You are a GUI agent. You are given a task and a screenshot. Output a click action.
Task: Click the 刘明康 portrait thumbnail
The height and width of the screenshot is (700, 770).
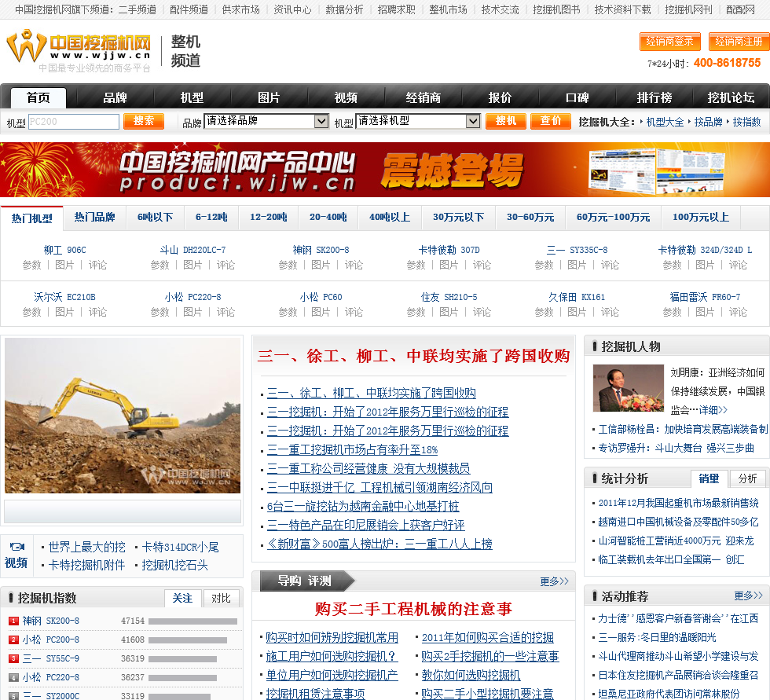[x=628, y=388]
